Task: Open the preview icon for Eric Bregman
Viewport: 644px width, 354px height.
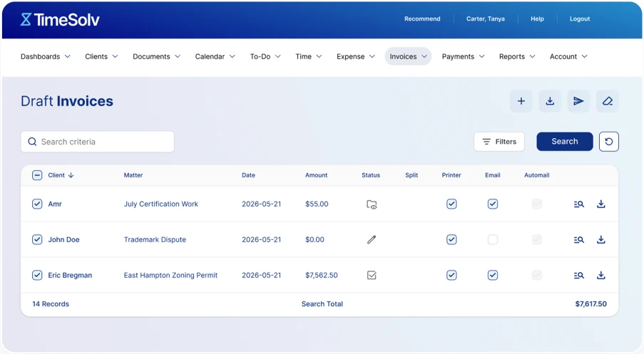Action: click(579, 276)
